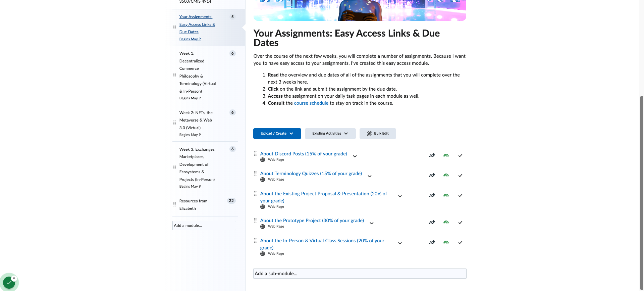Grab drag handle beside Week 1 module
Screen dimensions: 644x291
[x=174, y=75]
